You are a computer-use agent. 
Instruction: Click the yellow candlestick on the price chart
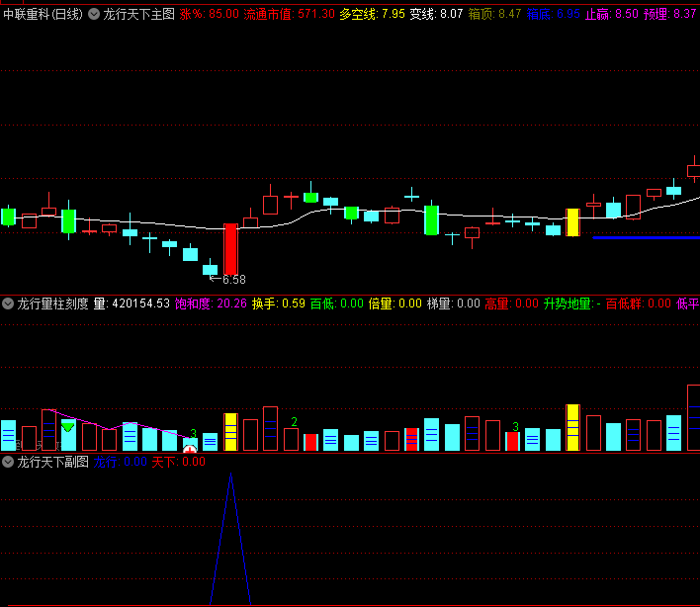tap(572, 222)
